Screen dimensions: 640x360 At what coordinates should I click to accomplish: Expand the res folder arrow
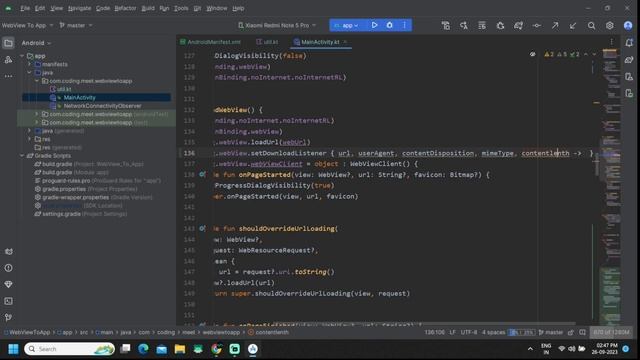click(29, 139)
